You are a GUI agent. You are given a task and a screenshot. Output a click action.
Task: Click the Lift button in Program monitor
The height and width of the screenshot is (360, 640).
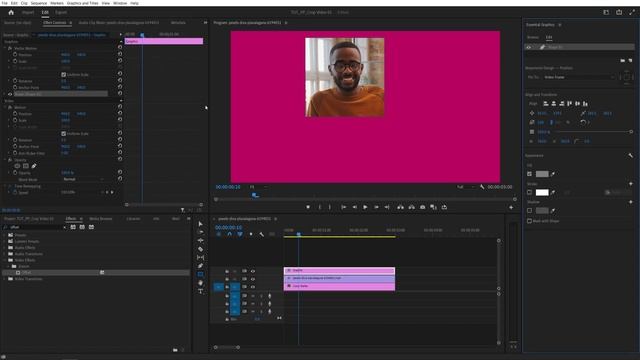[x=400, y=207]
